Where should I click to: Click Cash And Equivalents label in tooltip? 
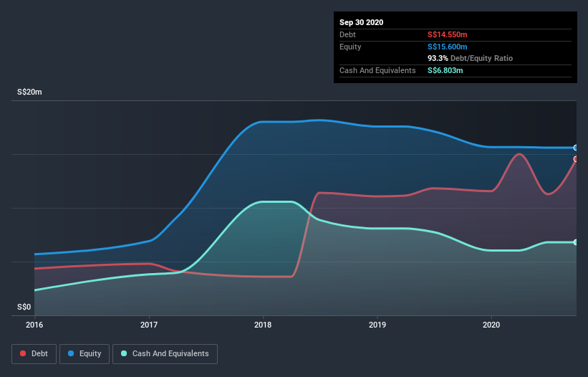[377, 70]
